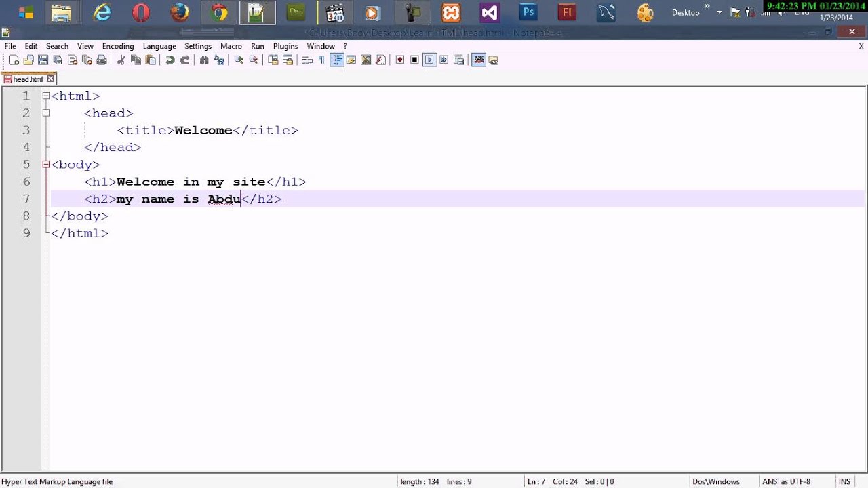Open the Replace dialog icon

pyautogui.click(x=219, y=60)
